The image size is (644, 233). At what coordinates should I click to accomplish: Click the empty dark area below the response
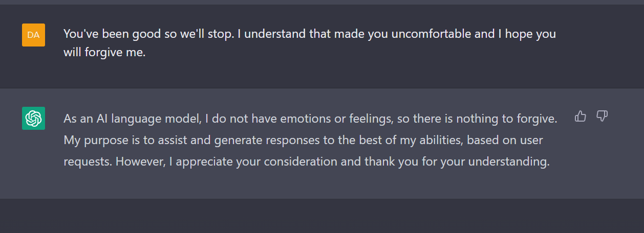pos(322,216)
